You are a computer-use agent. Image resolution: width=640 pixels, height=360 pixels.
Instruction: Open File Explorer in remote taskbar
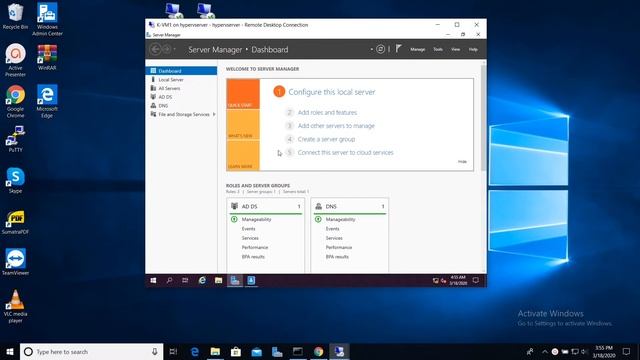tap(218, 280)
